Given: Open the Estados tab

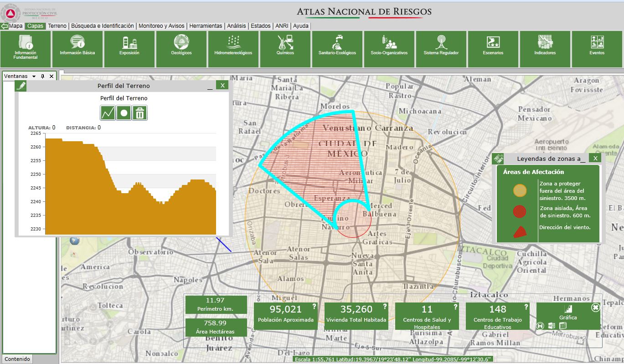Looking at the screenshot, I should [x=261, y=26].
